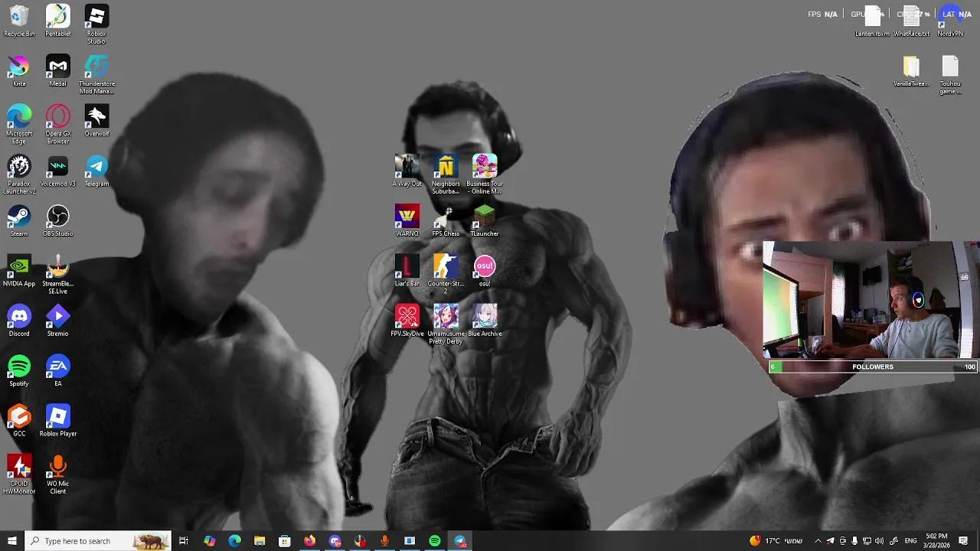
Task: Select Neighbors Suburban game shortcut
Action: tap(446, 174)
